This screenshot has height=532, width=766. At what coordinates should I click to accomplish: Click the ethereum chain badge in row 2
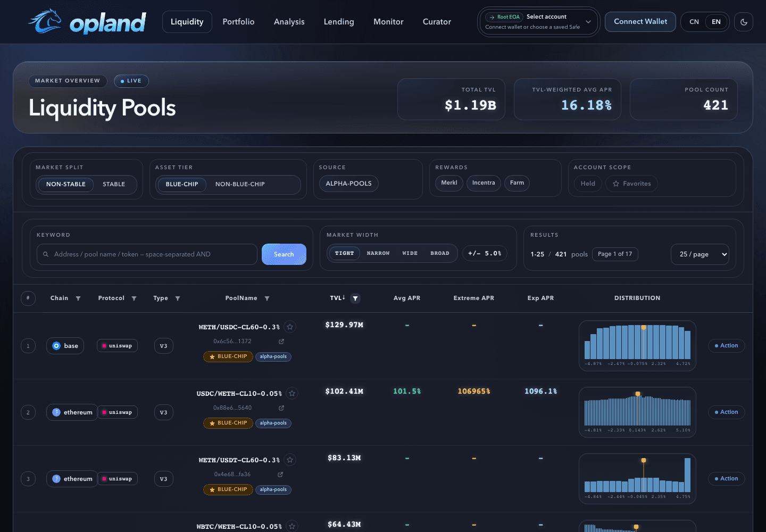tap(72, 412)
